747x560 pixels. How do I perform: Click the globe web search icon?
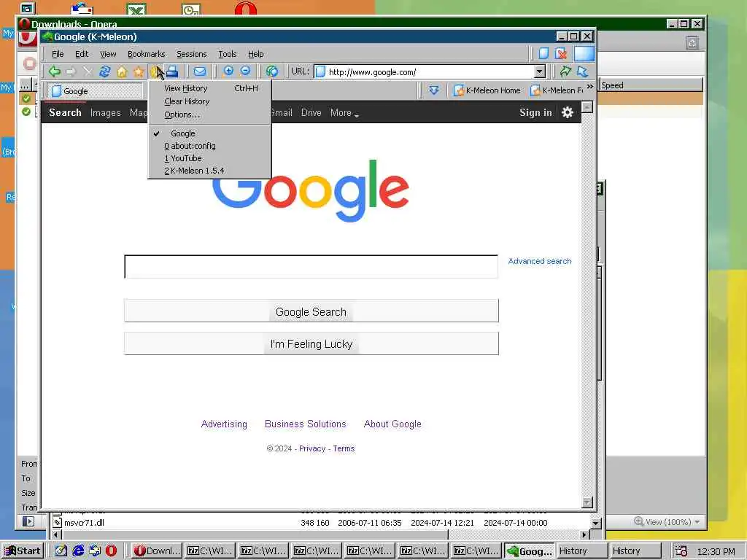[x=272, y=72]
